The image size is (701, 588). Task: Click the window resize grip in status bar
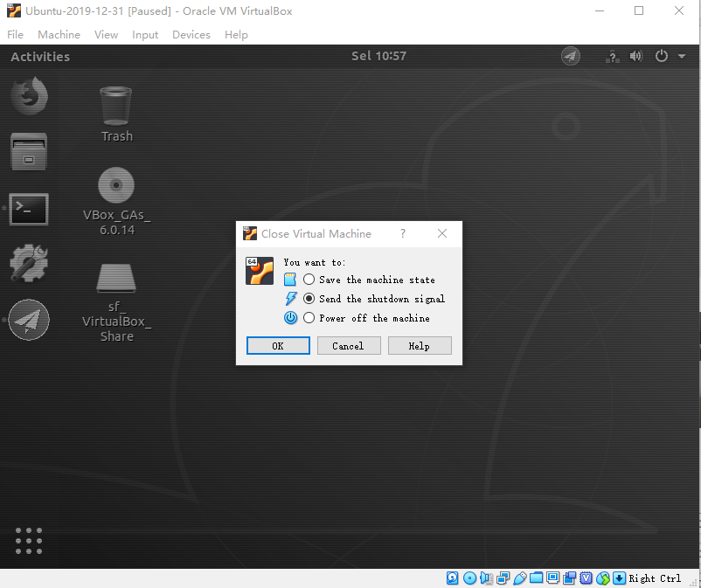(x=694, y=582)
